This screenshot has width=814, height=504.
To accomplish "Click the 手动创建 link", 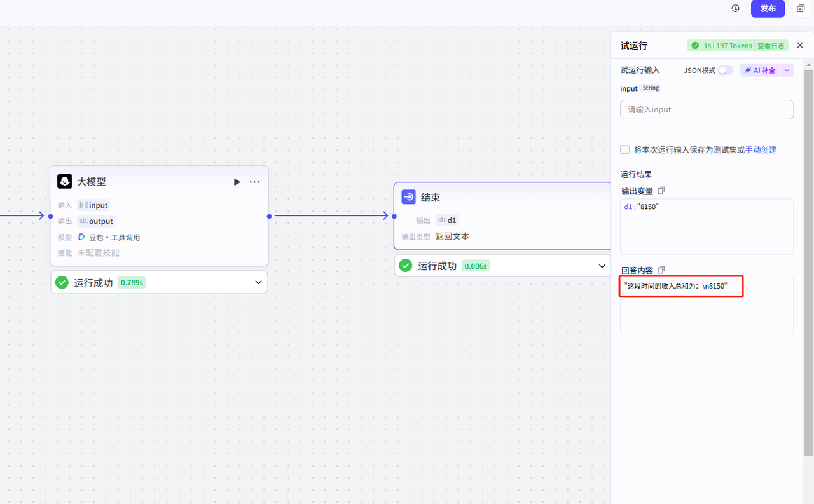I will pyautogui.click(x=761, y=150).
